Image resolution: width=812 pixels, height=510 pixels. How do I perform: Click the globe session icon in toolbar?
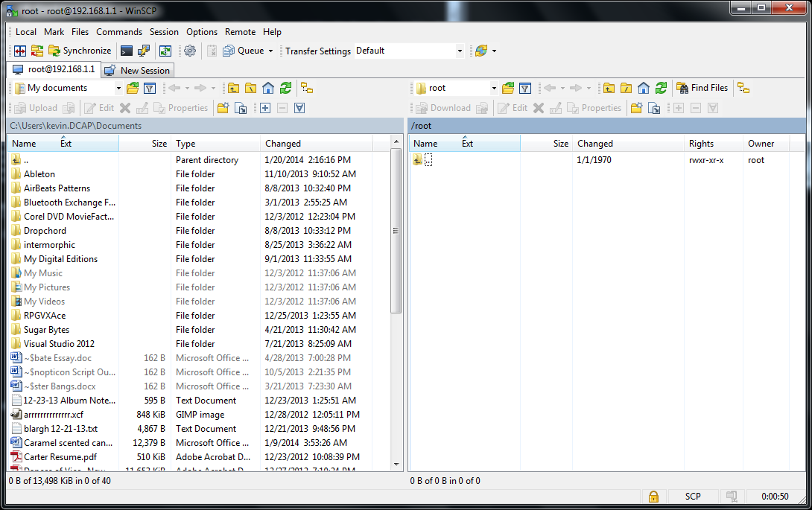(481, 51)
